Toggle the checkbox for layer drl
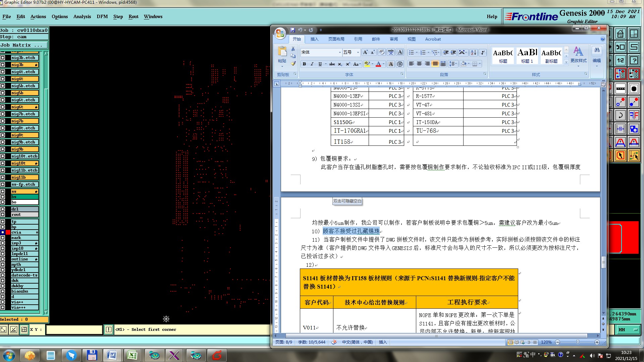Screen dimensions: 644x362 pyautogui.click(x=3, y=209)
